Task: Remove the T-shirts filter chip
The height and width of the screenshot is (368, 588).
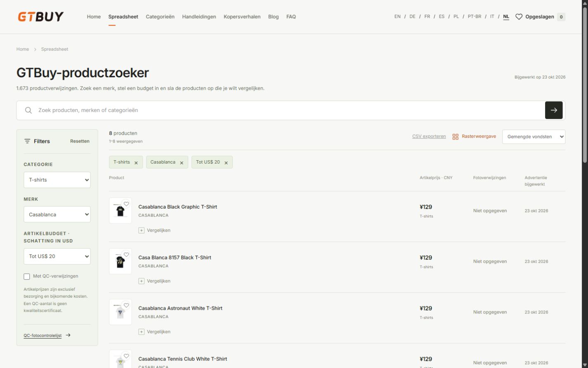Action: coord(136,163)
